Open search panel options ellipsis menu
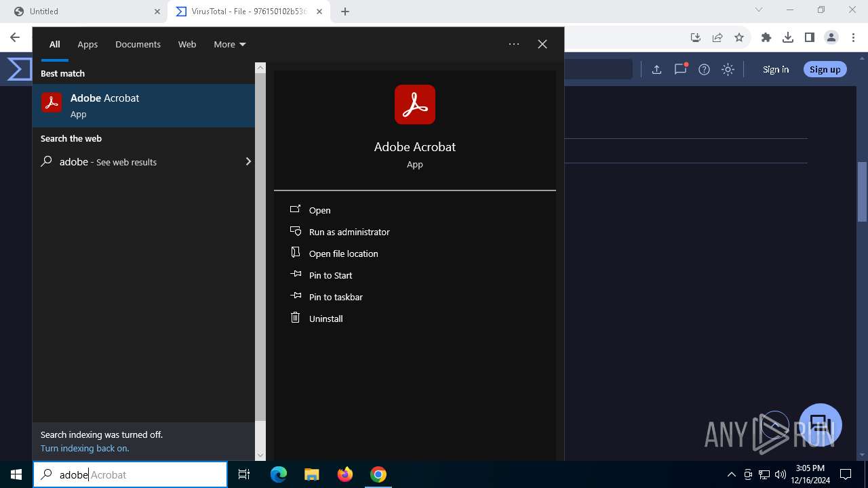 click(x=514, y=44)
